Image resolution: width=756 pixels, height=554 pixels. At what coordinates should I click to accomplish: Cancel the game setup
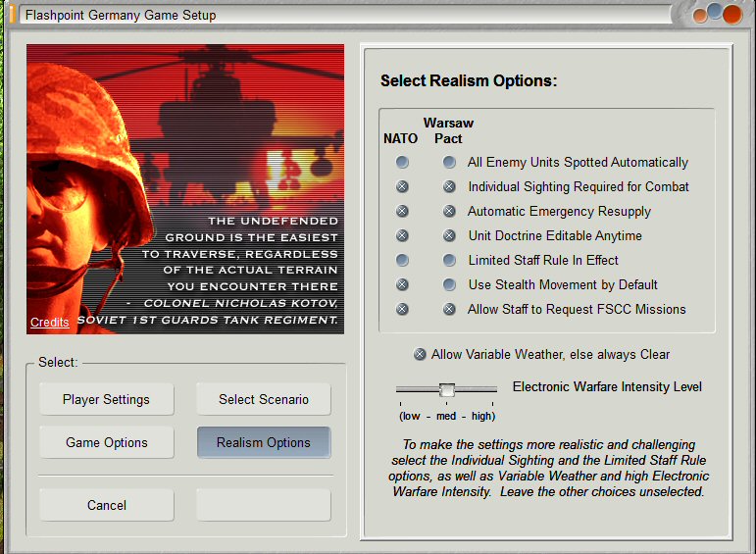(107, 505)
